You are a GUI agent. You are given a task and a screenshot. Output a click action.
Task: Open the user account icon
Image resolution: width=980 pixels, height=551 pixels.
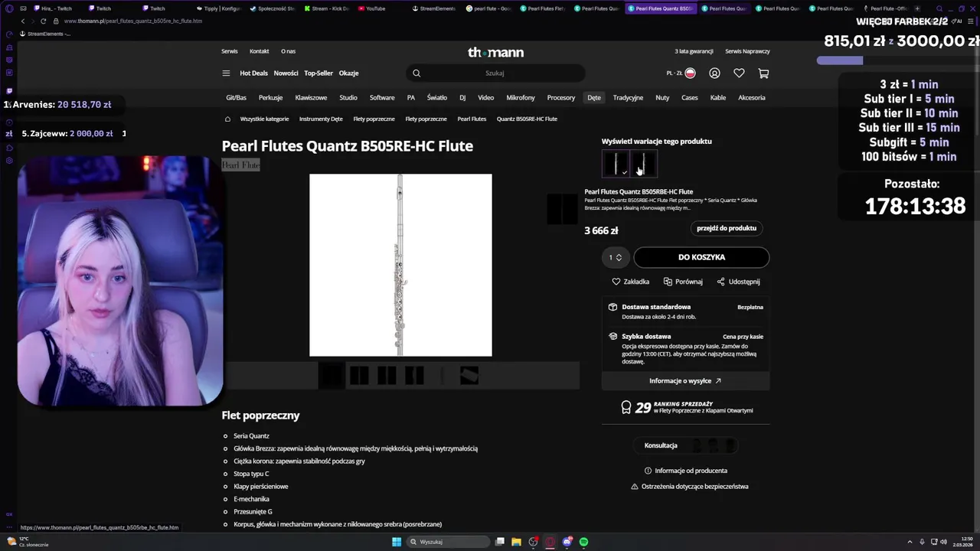714,73
